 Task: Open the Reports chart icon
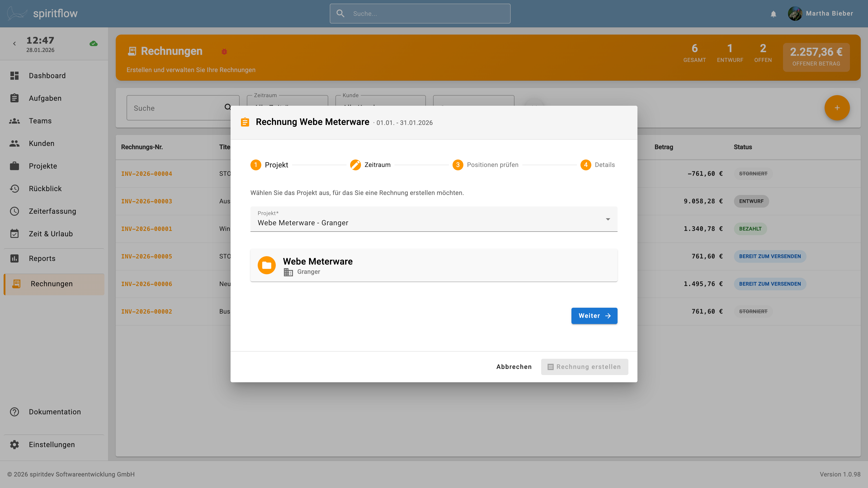[14, 258]
